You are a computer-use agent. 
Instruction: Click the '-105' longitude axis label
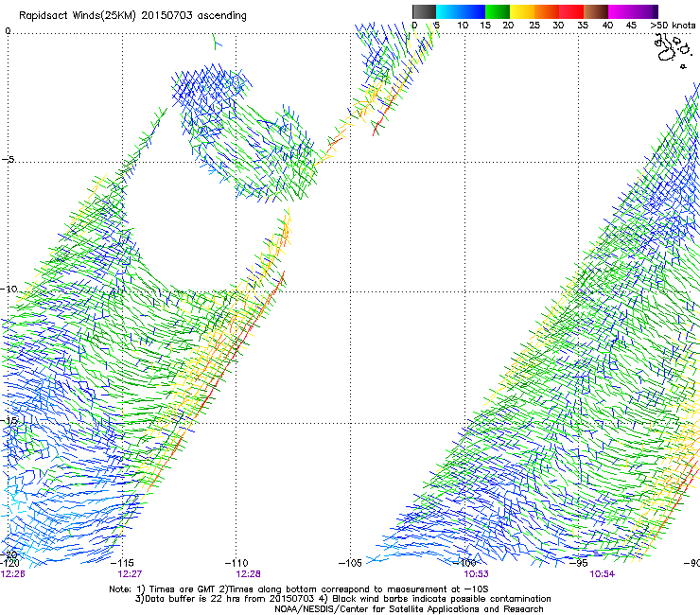pos(350,563)
